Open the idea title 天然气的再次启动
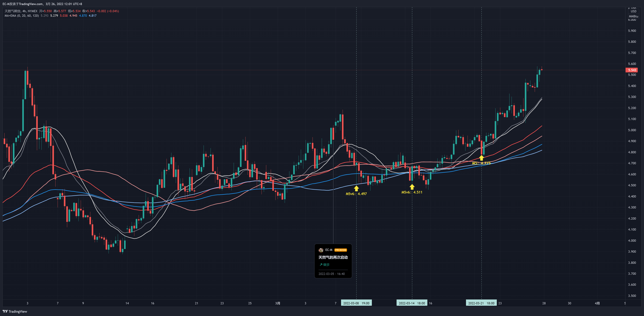This screenshot has height=316, width=644. tap(333, 257)
